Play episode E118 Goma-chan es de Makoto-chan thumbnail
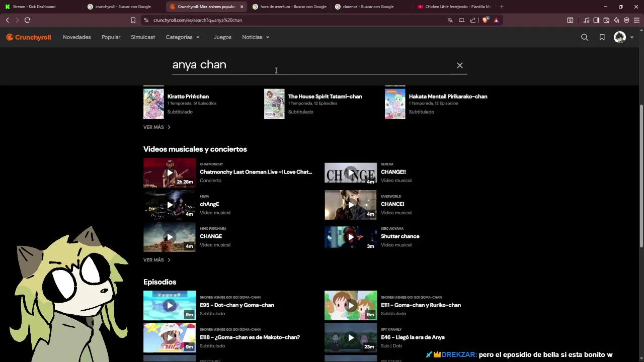 [170, 337]
